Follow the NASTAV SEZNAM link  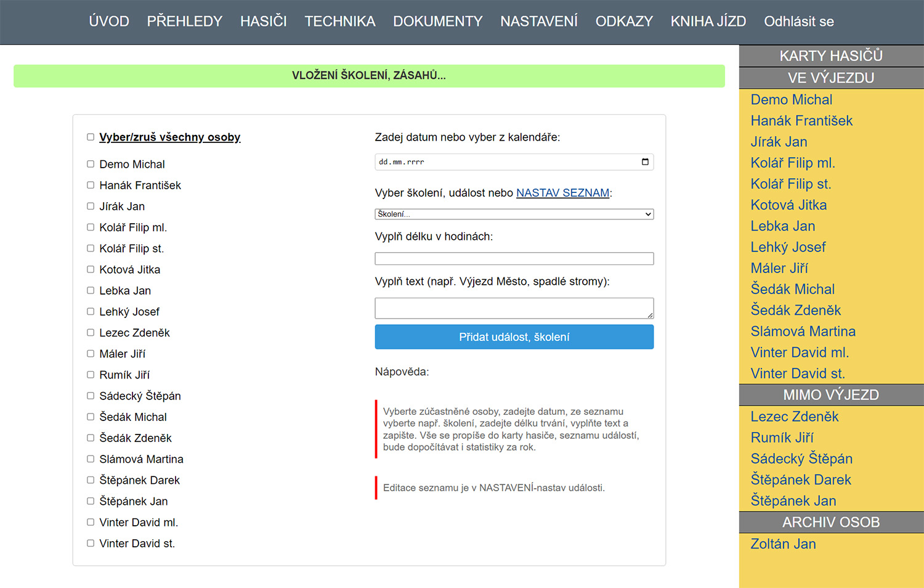point(562,193)
